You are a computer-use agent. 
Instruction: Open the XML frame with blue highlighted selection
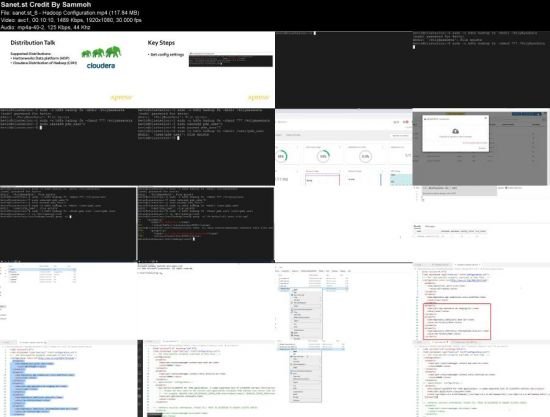(x=69, y=378)
